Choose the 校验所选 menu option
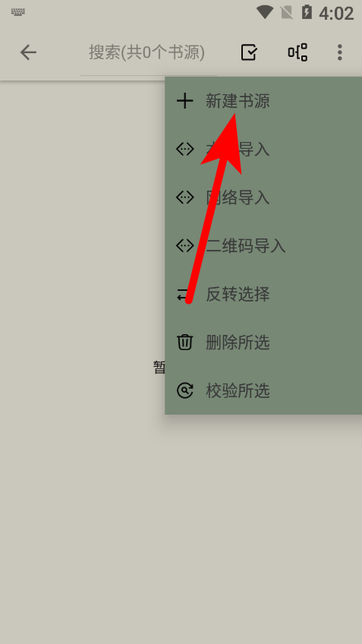This screenshot has height=644, width=362. (263, 390)
